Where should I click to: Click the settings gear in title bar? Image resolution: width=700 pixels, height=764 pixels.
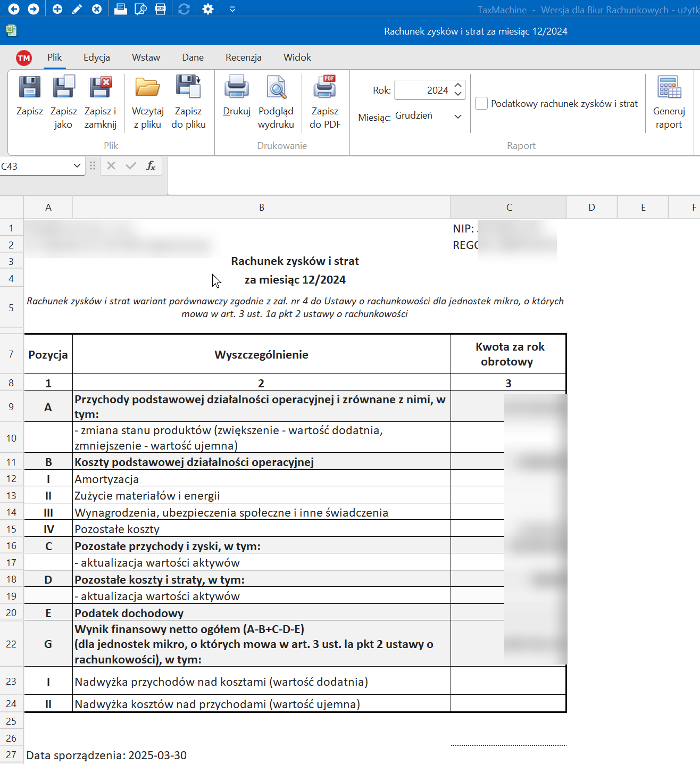click(x=208, y=10)
